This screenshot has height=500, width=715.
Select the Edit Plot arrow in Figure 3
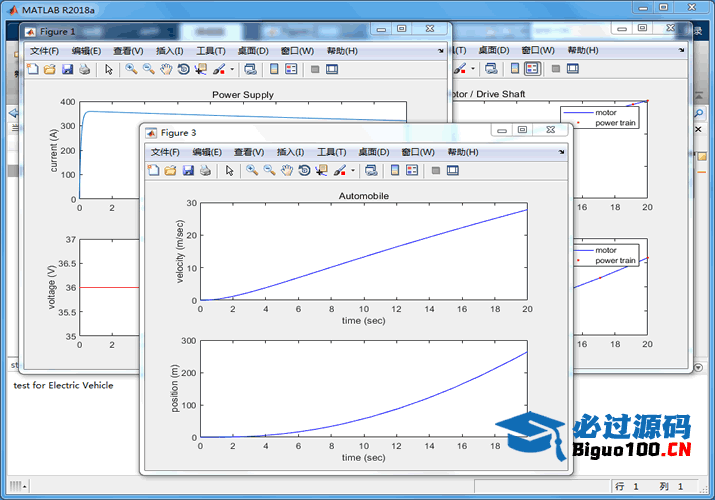coord(229,171)
